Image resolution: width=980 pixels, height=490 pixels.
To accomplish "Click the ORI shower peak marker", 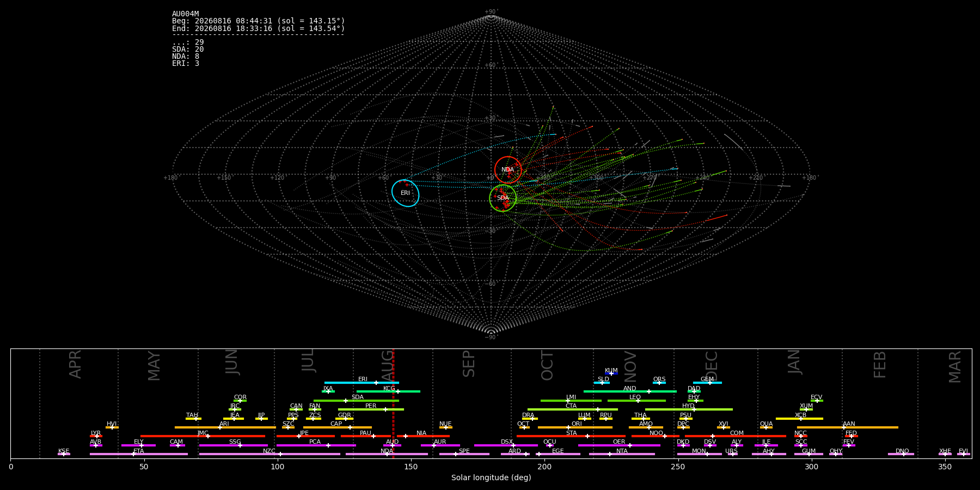I will tap(568, 427).
